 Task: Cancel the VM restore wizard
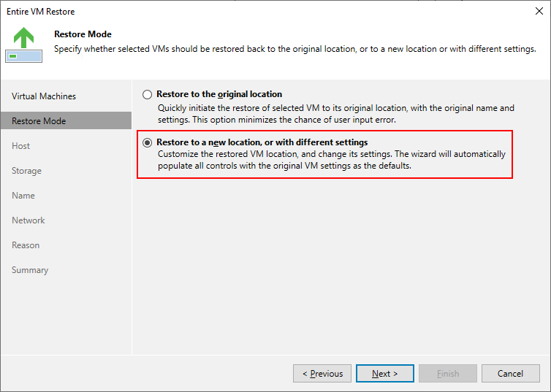pos(510,374)
